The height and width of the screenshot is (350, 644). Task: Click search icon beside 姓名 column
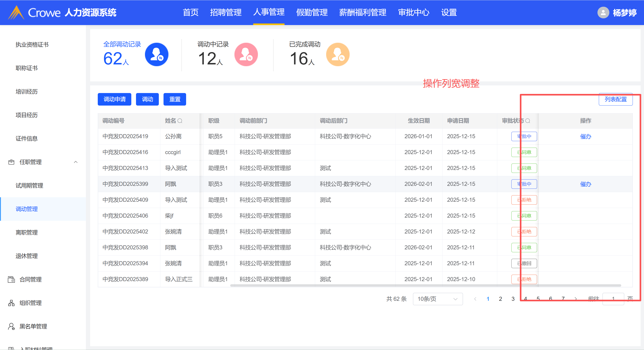click(x=180, y=121)
